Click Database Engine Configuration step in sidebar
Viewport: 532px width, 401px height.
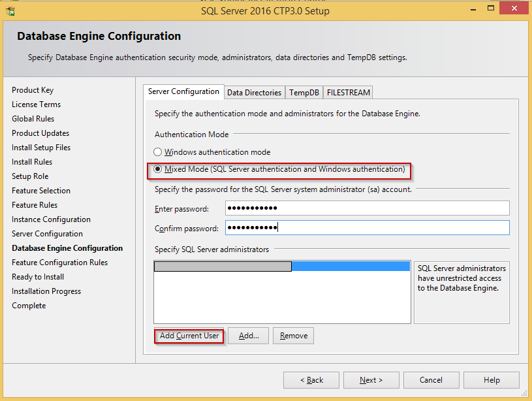click(x=67, y=248)
